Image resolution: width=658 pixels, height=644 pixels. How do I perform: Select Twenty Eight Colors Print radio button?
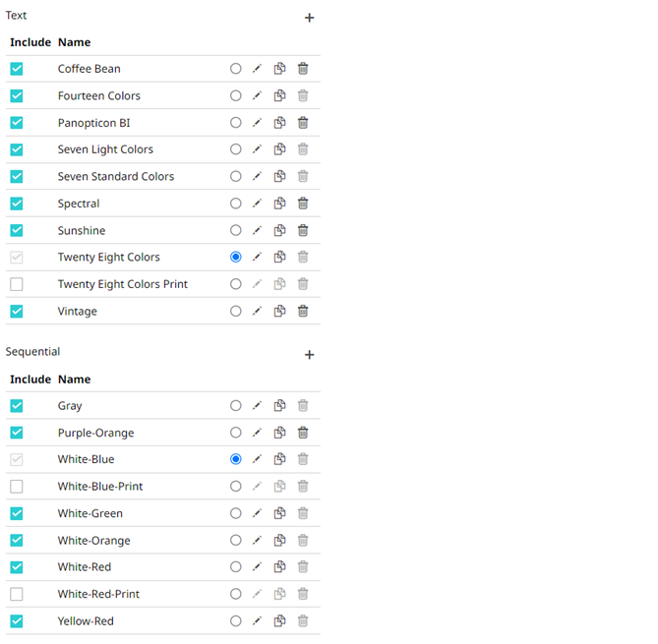point(236,284)
